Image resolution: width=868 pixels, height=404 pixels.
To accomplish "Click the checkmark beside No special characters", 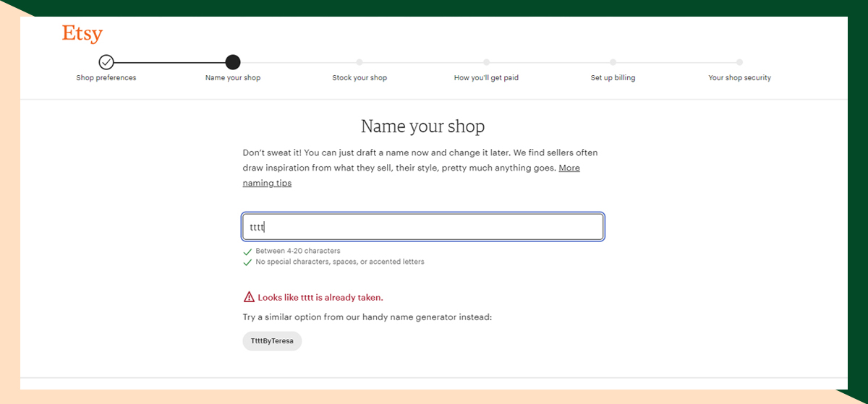I will pyautogui.click(x=247, y=262).
